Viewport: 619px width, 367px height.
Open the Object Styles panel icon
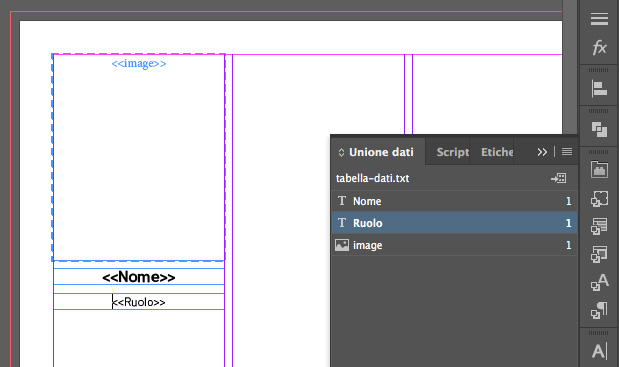pyautogui.click(x=599, y=198)
